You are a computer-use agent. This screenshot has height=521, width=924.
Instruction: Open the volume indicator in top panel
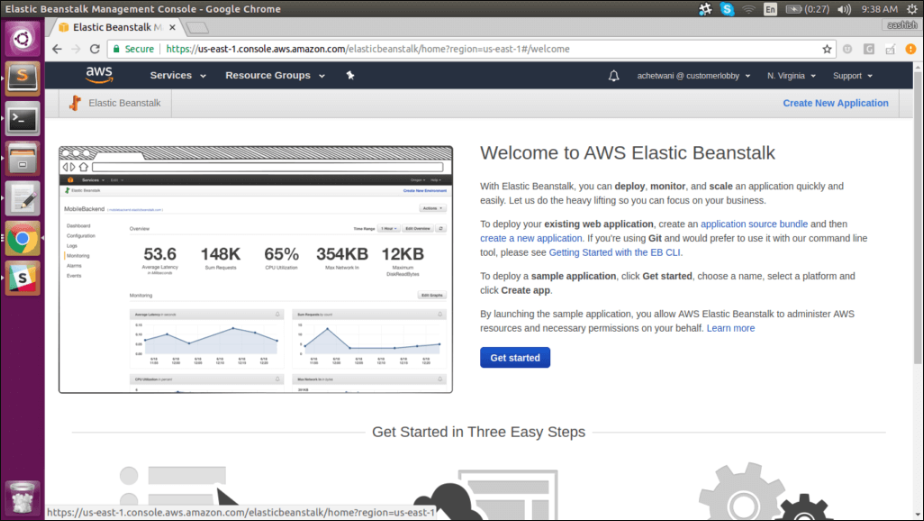844,9
